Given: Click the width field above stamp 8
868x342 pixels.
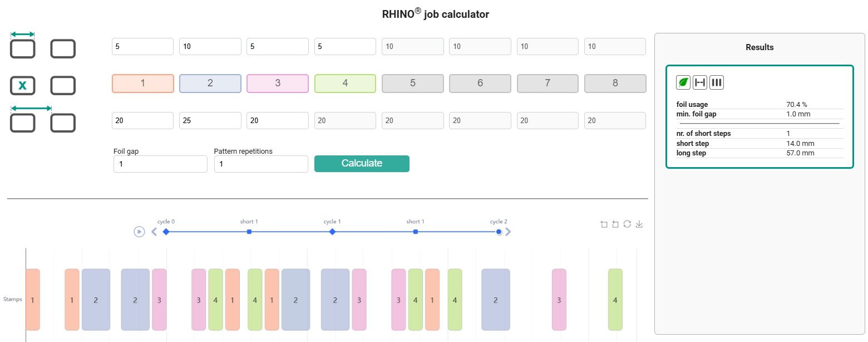Looking at the screenshot, I should (615, 47).
